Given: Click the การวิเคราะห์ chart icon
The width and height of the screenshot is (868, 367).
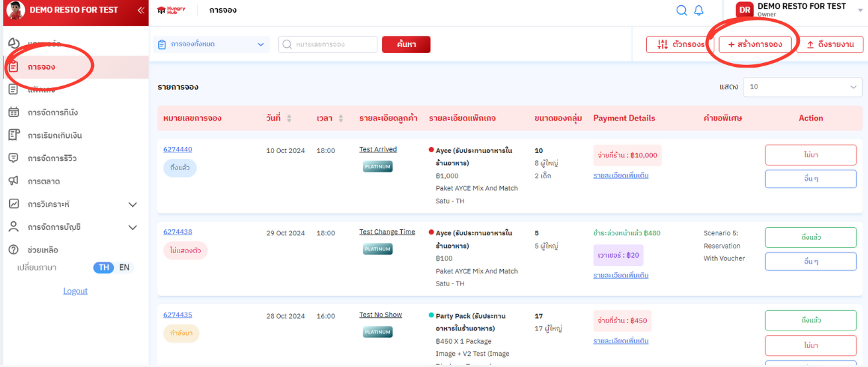Looking at the screenshot, I should pos(14,204).
